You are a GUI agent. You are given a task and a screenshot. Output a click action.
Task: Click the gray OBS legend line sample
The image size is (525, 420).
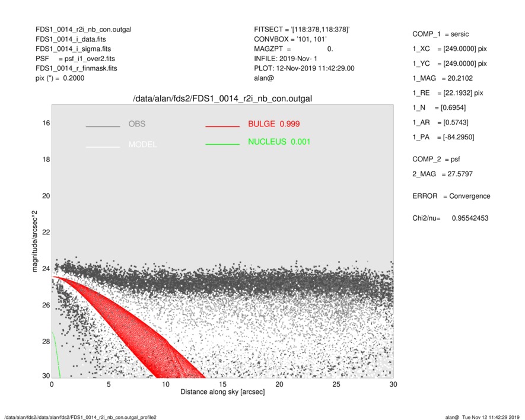coord(103,126)
